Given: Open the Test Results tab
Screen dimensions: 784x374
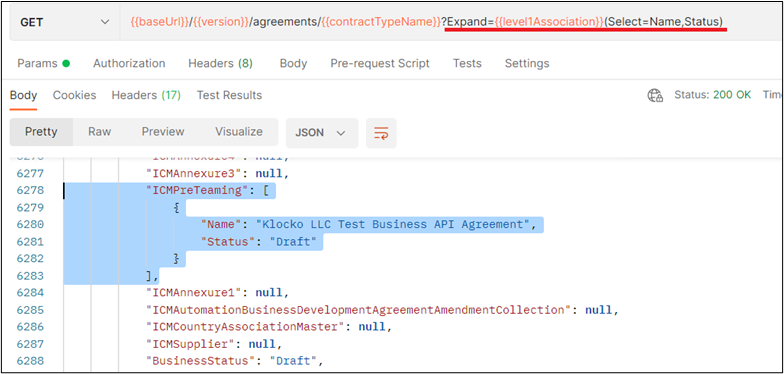Looking at the screenshot, I should [x=229, y=95].
